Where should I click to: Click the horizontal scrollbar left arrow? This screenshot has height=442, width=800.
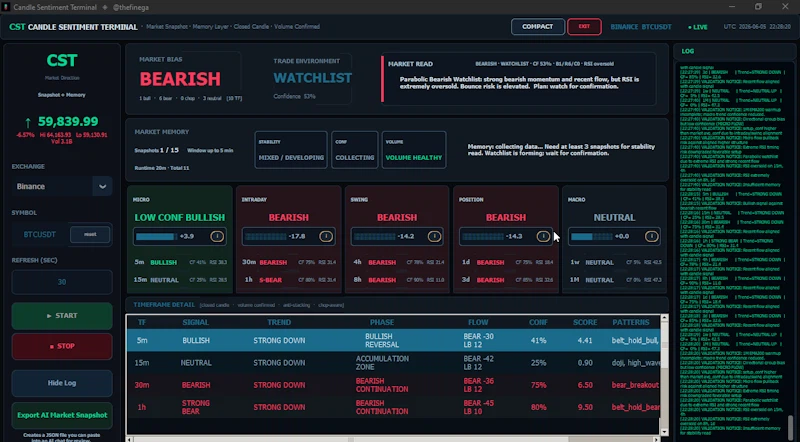tap(130, 439)
